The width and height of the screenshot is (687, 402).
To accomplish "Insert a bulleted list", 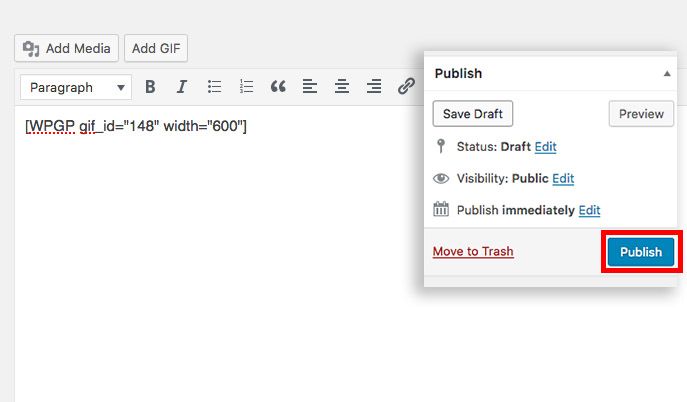I will 214,87.
